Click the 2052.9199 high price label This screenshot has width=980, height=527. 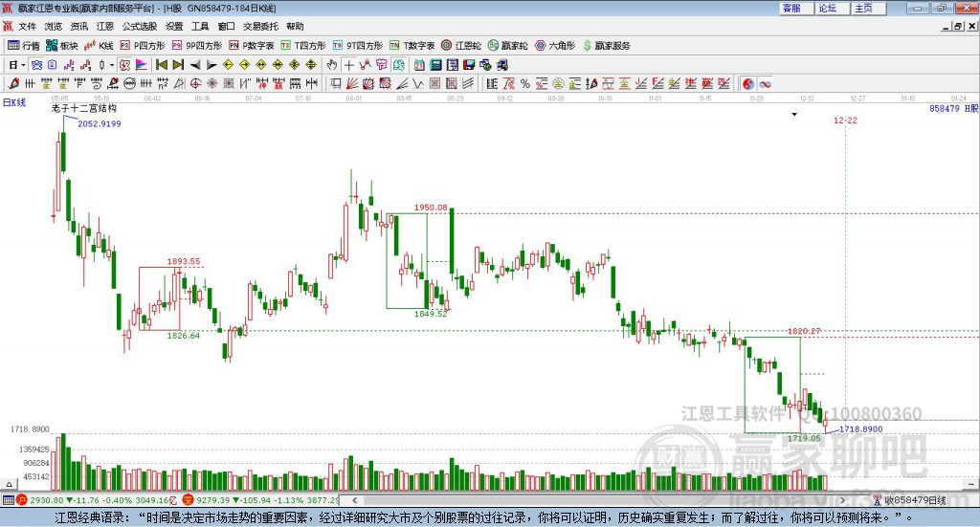click(x=100, y=123)
